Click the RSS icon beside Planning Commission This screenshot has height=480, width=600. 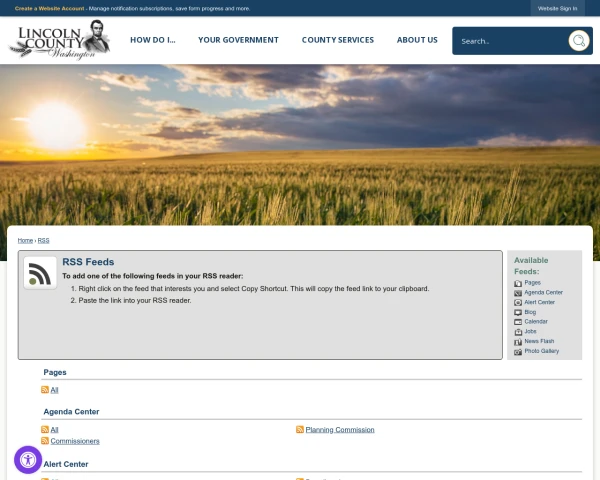[x=300, y=429]
